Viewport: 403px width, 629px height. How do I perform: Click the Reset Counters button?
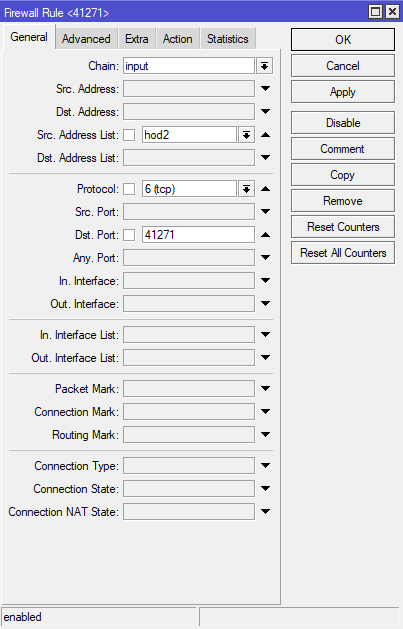[343, 227]
